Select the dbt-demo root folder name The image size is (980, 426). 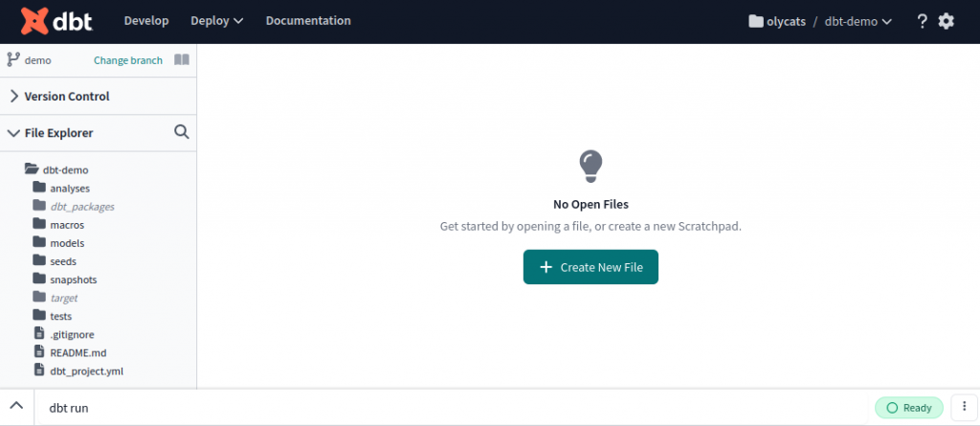66,169
